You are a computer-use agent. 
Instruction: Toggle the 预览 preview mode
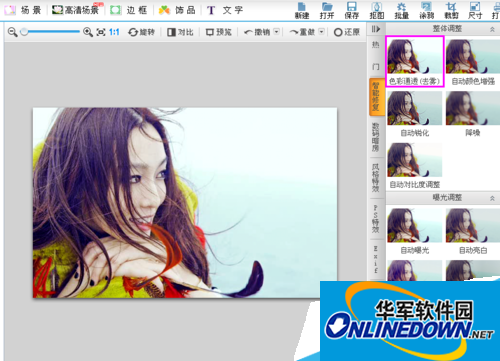(219, 32)
